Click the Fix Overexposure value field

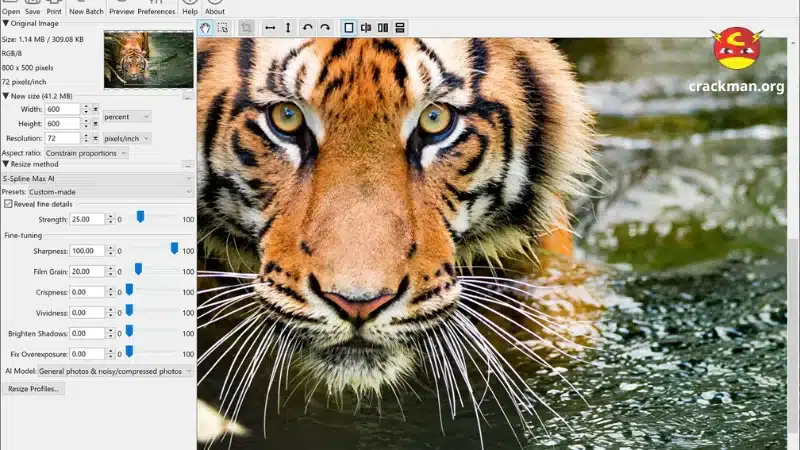87,354
